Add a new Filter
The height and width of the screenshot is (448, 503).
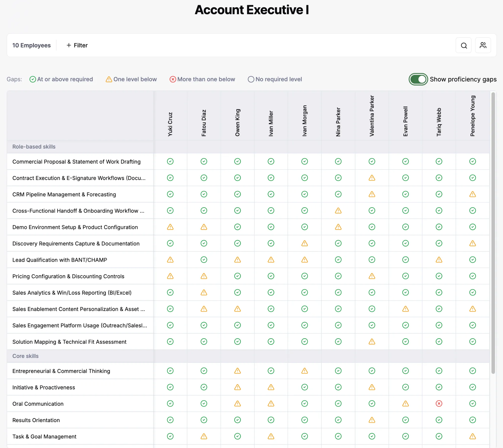coord(77,46)
